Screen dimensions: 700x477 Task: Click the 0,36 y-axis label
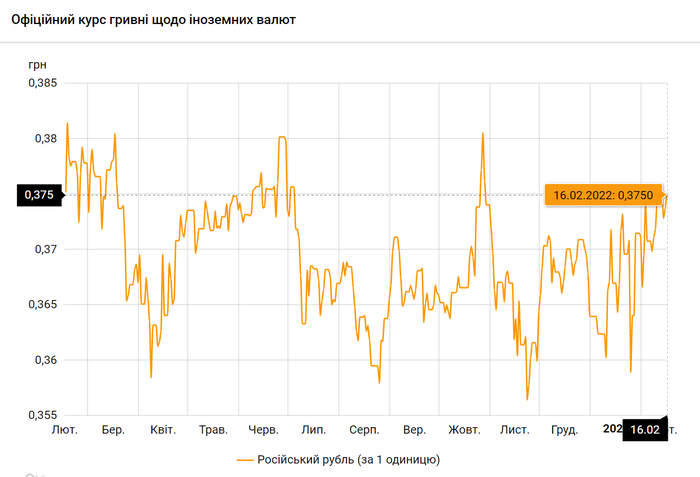(43, 360)
